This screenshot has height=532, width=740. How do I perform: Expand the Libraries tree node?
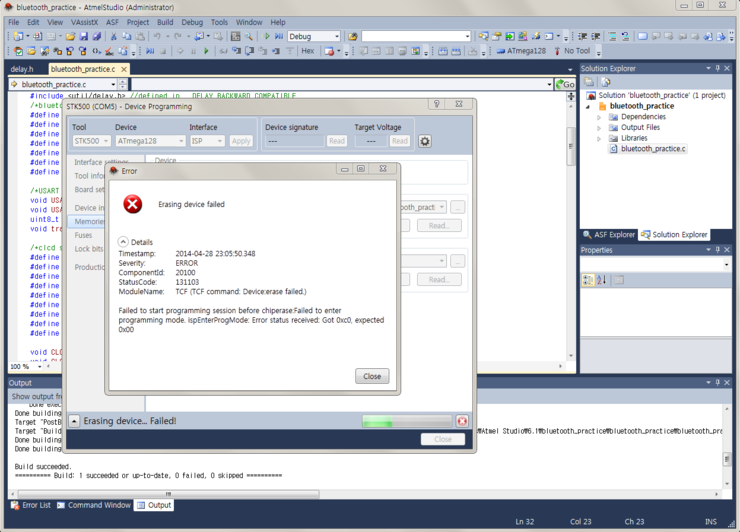[x=599, y=139]
